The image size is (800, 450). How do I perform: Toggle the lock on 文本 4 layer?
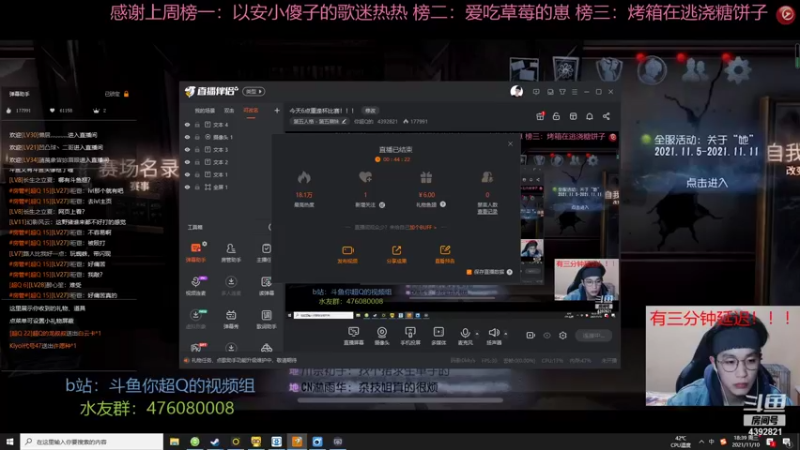pyautogui.click(x=197, y=124)
